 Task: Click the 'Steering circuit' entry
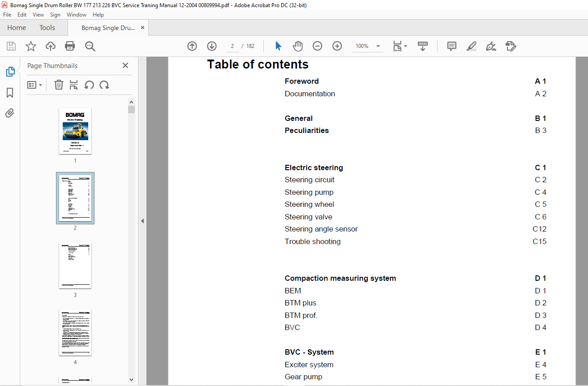[x=309, y=180]
